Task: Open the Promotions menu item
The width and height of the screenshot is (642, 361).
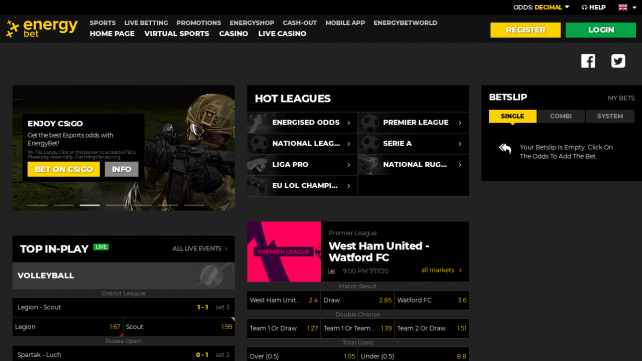Action: [199, 23]
